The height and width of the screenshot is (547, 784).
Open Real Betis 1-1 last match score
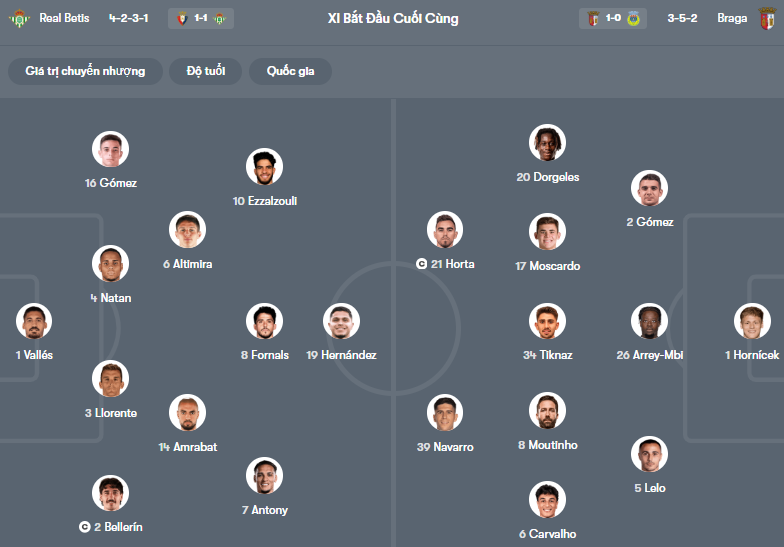coord(201,18)
